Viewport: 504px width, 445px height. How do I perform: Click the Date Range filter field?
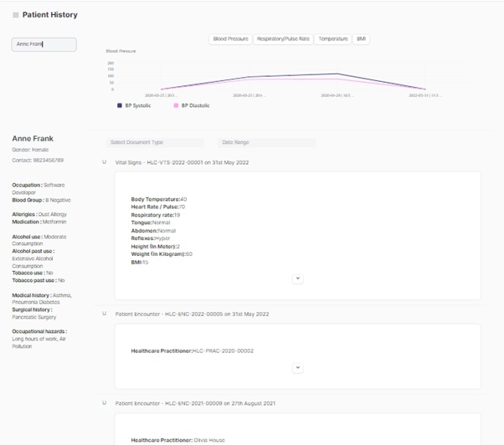tap(265, 142)
